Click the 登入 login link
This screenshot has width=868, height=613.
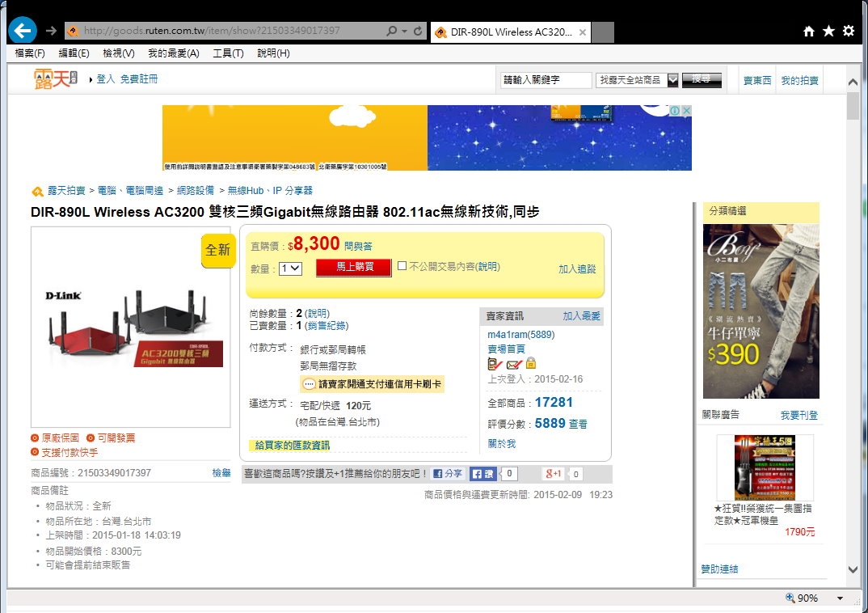click(105, 79)
